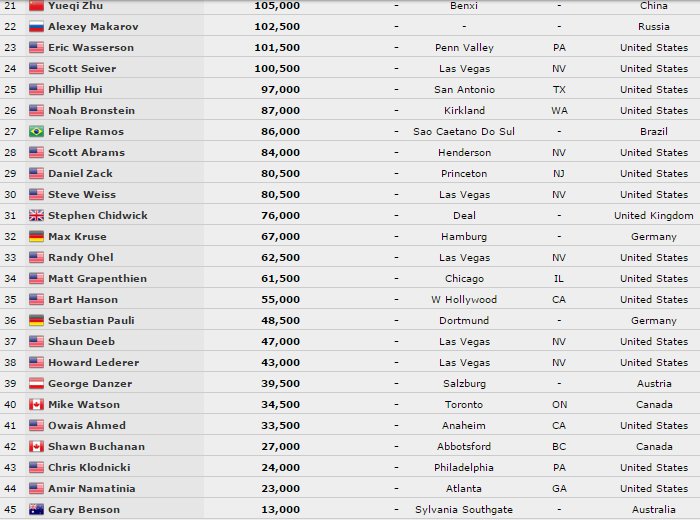
Task: Select Matt Grapenthien's name
Action: pyautogui.click(x=97, y=279)
